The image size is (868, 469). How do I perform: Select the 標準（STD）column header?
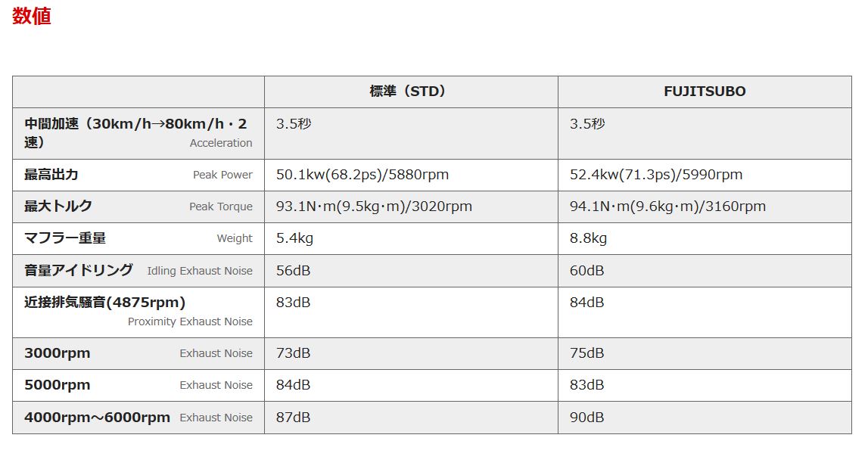411,92
